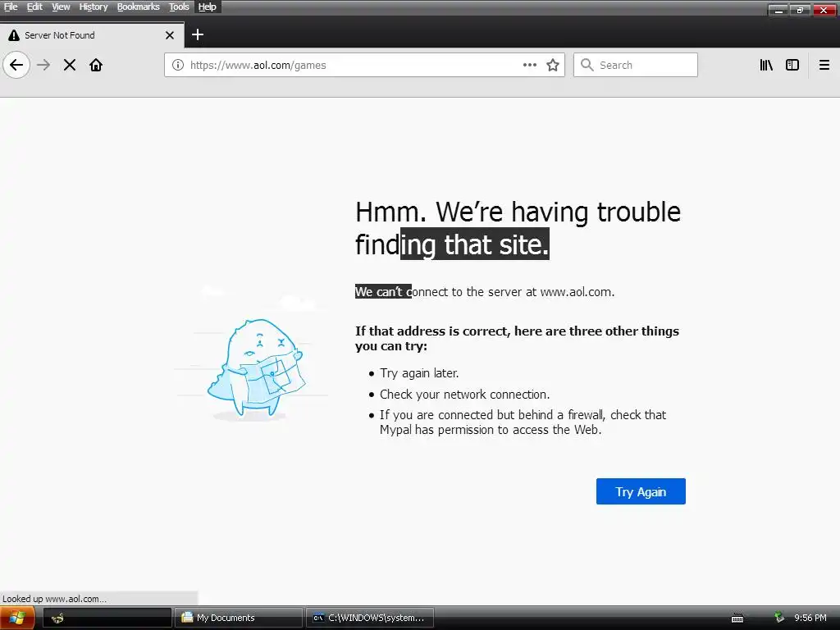
Task: Click 'Check your network connection.' text
Action: click(464, 395)
